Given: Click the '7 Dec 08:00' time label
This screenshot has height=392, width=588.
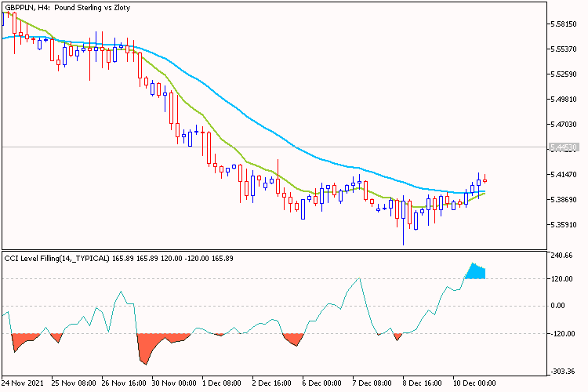Looking at the screenshot, I should 372,383.
